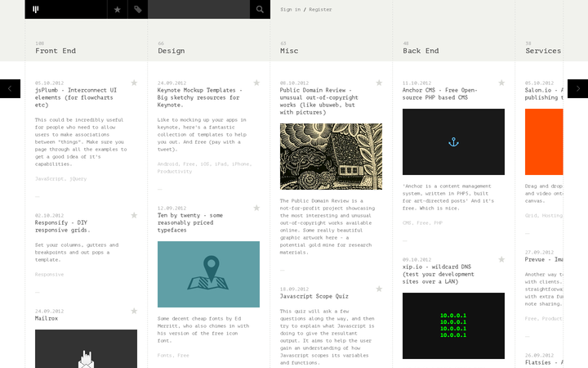The height and width of the screenshot is (368, 588).
Task: Open the Mailrox post title
Action: (47, 318)
